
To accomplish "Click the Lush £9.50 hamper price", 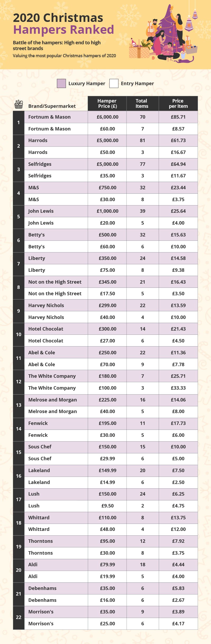I will point(107,506).
